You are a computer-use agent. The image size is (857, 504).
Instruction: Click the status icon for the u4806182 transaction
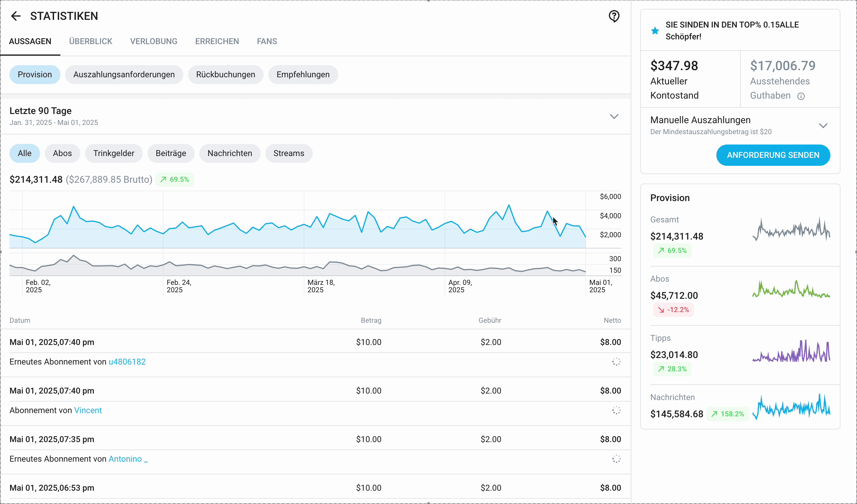pyautogui.click(x=616, y=362)
